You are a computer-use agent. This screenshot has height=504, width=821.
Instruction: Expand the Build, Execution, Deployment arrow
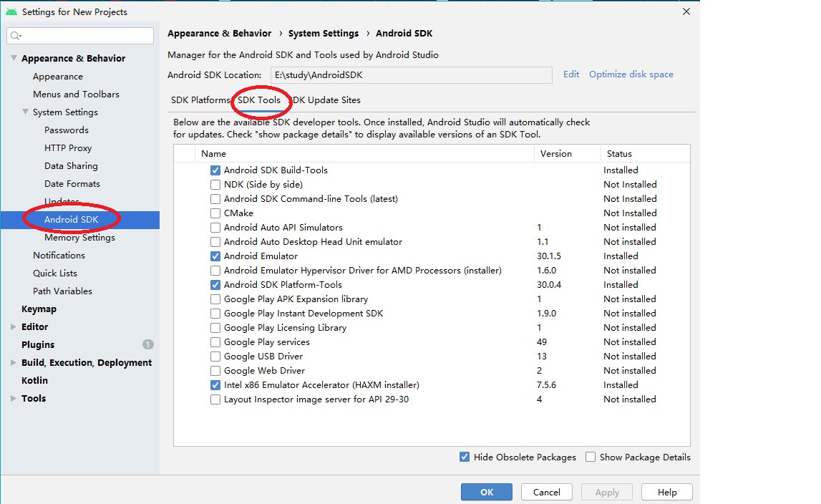click(14, 362)
